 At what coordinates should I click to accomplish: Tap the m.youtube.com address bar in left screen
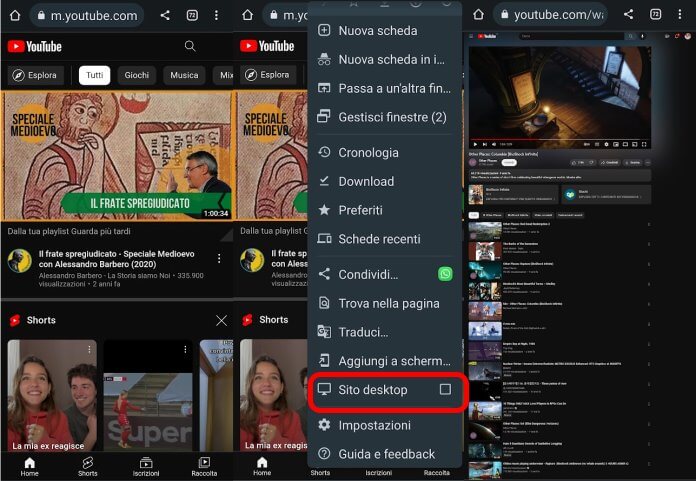(x=87, y=16)
